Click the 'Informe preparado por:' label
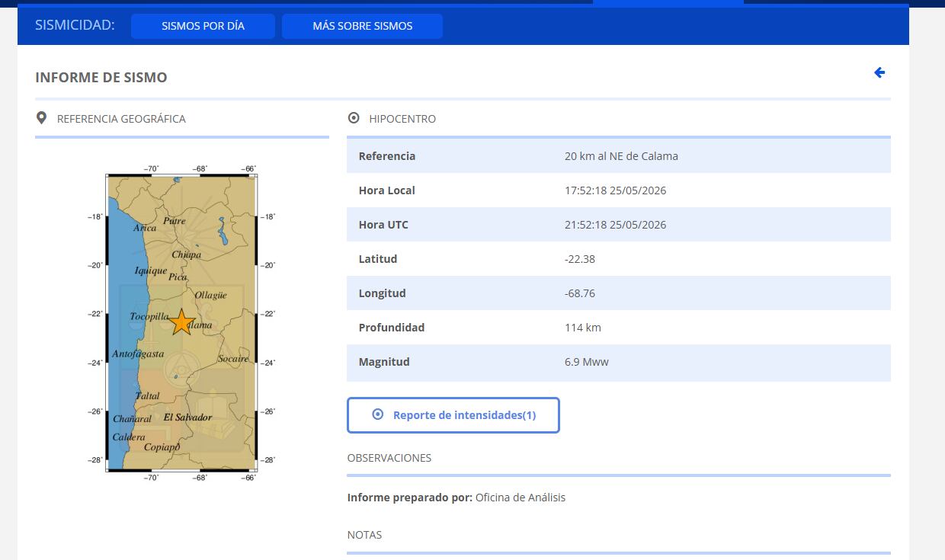The width and height of the screenshot is (945, 560). (x=410, y=498)
